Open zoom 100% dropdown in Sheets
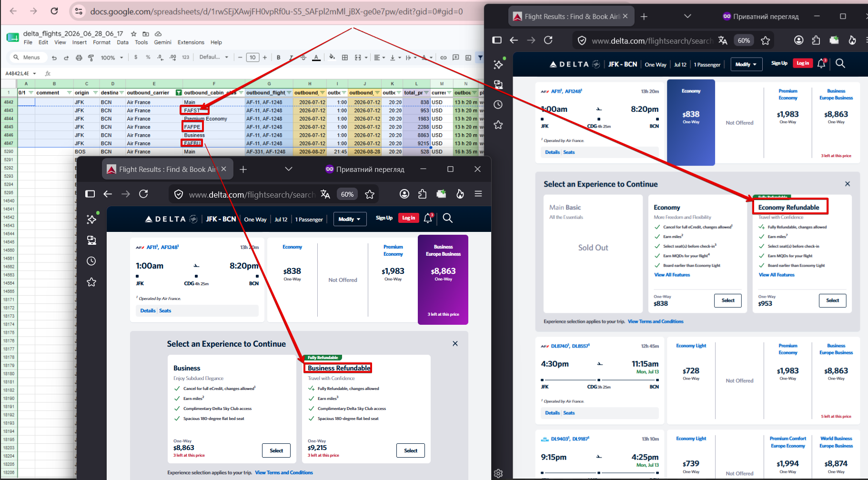The image size is (868, 480). [x=112, y=58]
